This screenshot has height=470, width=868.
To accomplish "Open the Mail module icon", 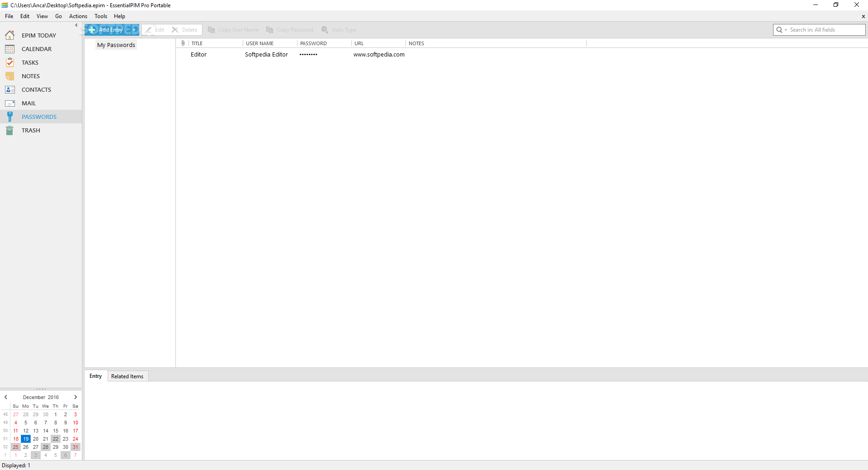I will (10, 103).
